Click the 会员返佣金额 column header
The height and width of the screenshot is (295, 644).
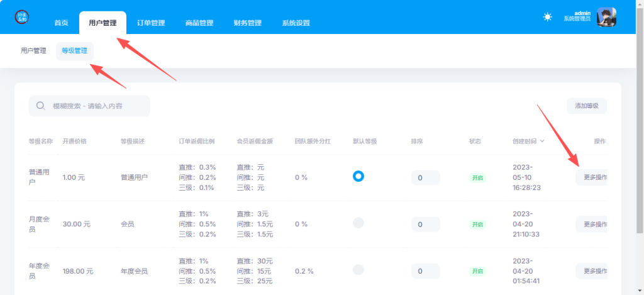point(255,141)
